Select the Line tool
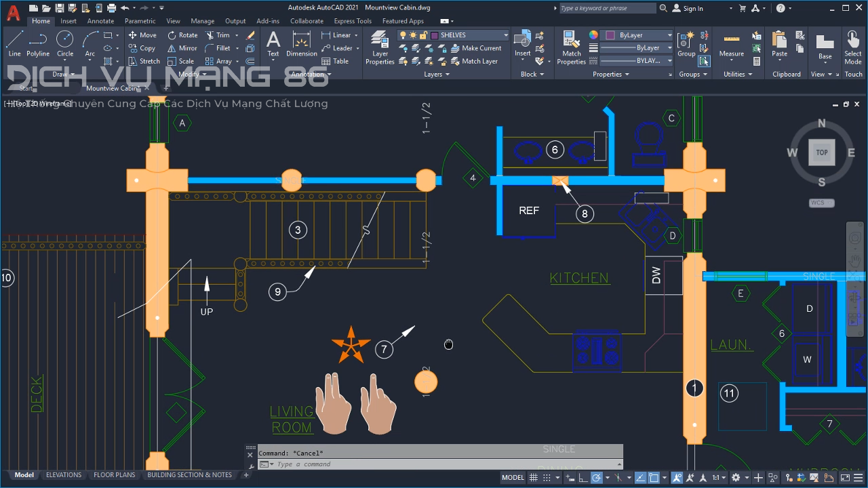The width and height of the screenshot is (868, 488). coord(14,45)
